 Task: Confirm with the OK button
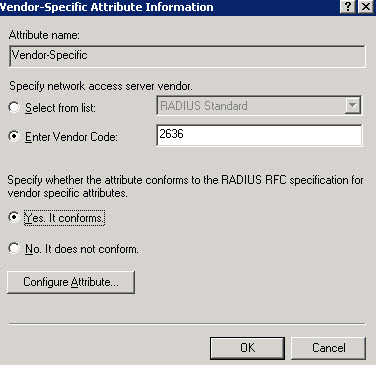tap(247, 348)
